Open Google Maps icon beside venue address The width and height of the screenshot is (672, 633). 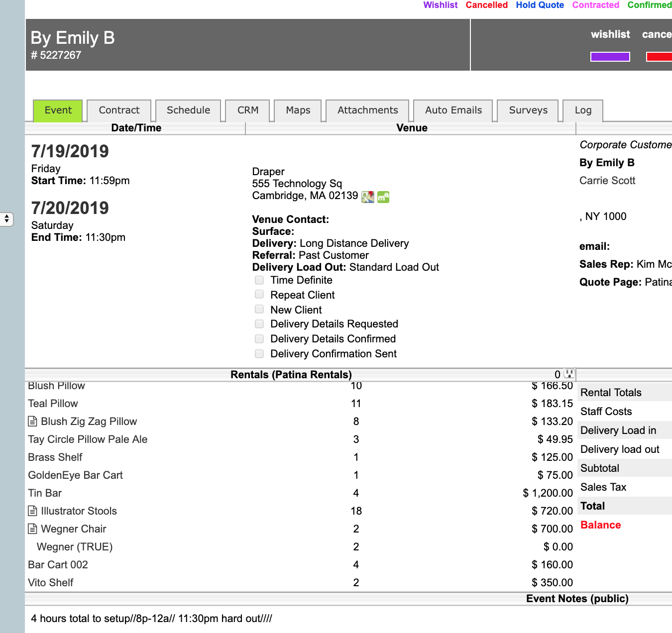[367, 197]
